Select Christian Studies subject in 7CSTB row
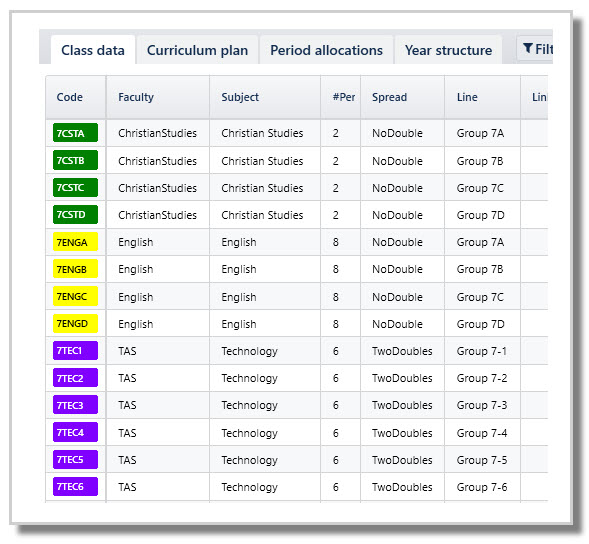Viewport: 589px width, 544px height. click(x=262, y=161)
